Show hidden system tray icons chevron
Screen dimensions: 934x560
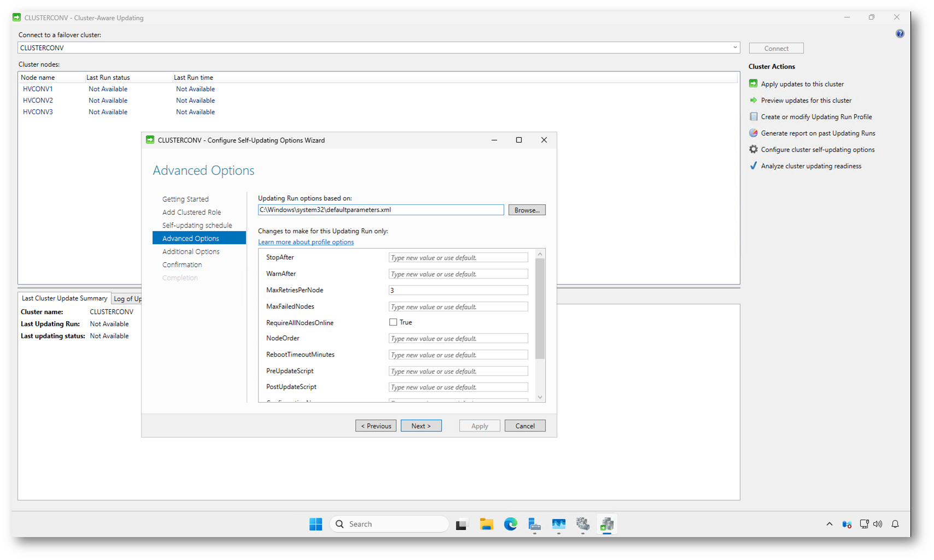point(829,524)
